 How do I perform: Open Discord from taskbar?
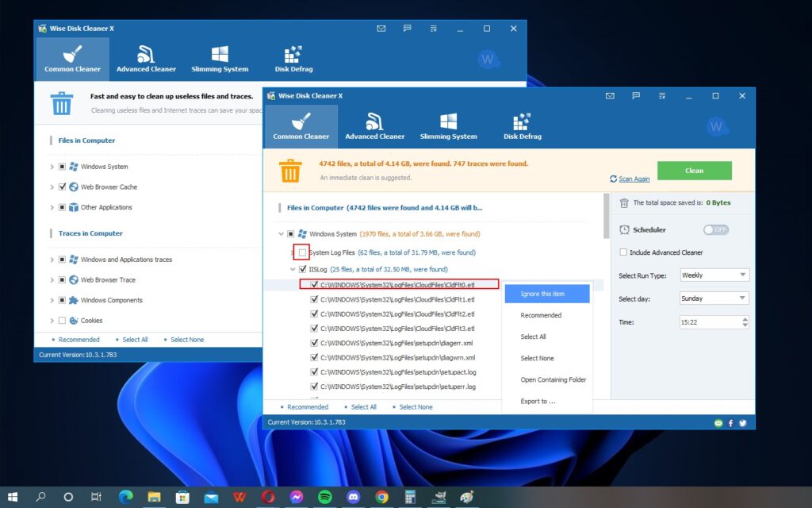(353, 497)
